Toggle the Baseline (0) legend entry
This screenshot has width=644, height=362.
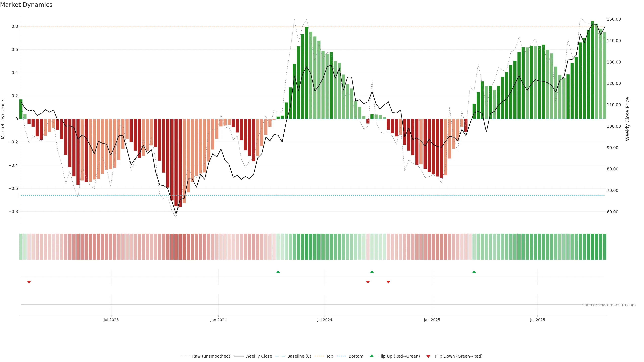pos(299,356)
